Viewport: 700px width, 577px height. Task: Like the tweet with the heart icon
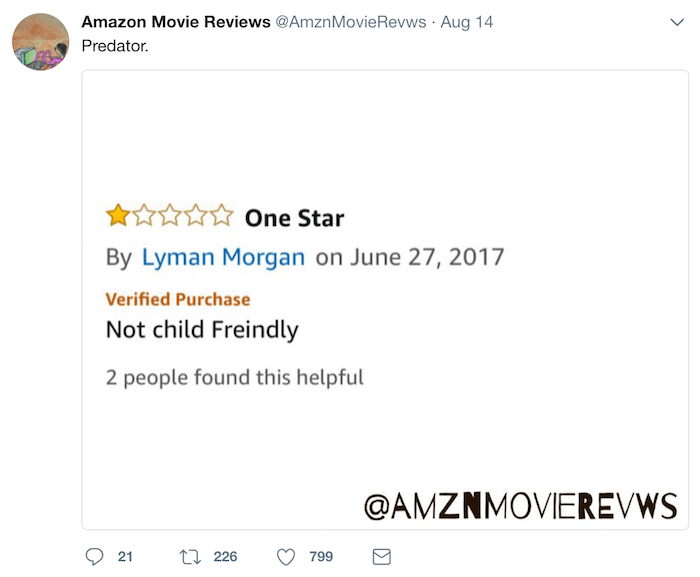point(286,557)
